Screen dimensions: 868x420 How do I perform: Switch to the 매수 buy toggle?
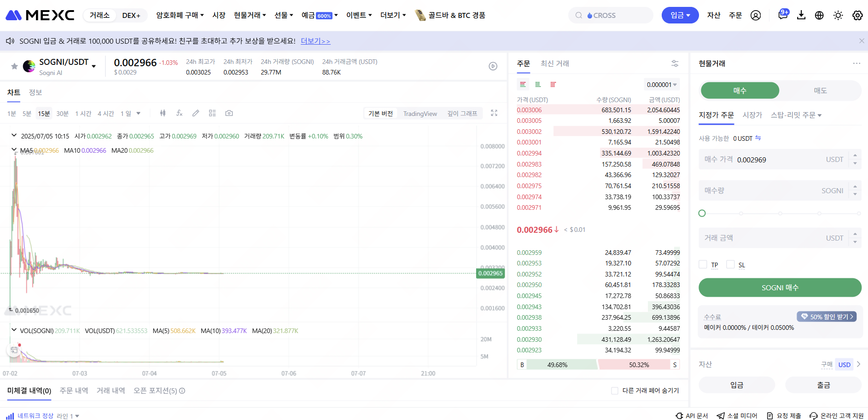740,91
